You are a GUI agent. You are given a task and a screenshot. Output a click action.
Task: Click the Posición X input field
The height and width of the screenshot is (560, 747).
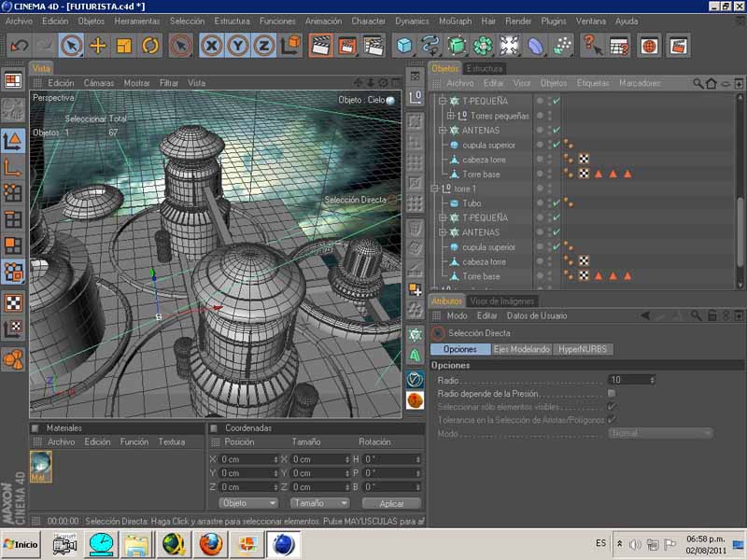coord(247,459)
